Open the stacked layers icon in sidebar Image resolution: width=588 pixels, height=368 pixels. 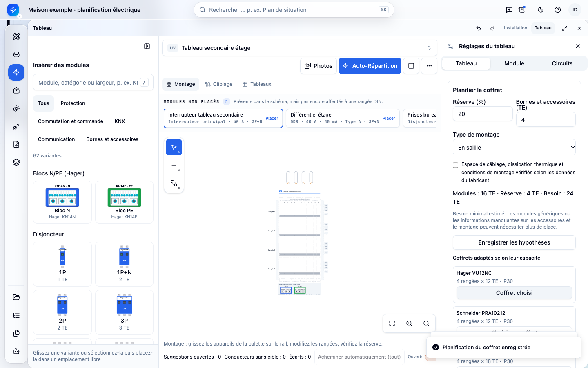[16, 162]
